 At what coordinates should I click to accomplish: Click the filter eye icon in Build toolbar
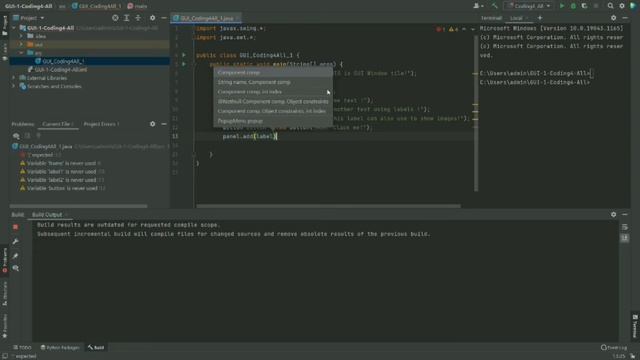[x=16, y=268]
